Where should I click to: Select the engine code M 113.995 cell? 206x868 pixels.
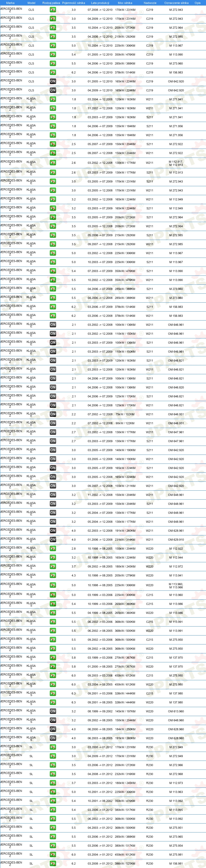pyautogui.click(x=176, y=810)
